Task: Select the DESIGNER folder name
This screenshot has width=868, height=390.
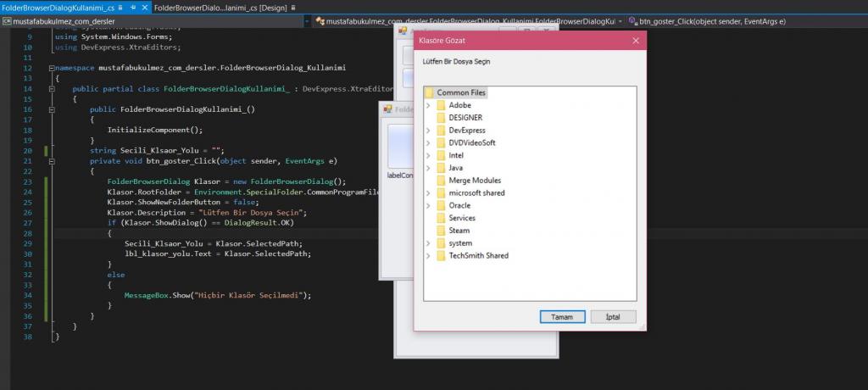Action: click(465, 118)
